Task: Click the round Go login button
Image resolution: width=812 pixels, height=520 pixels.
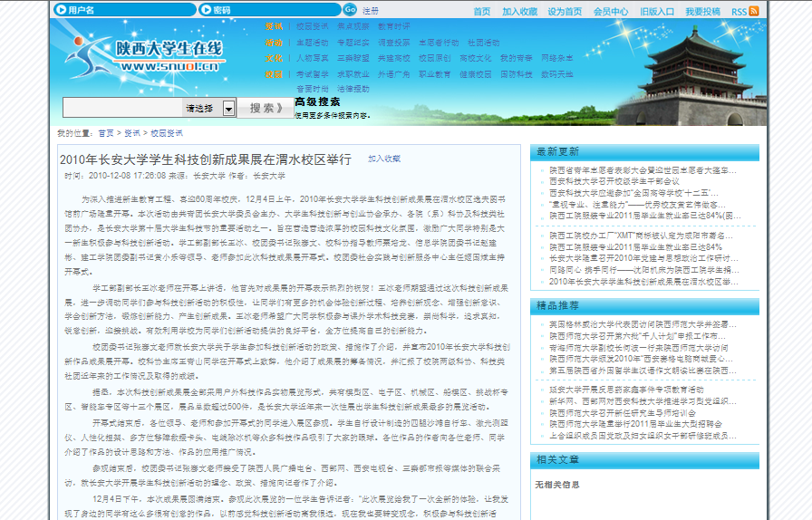Action: click(350, 10)
